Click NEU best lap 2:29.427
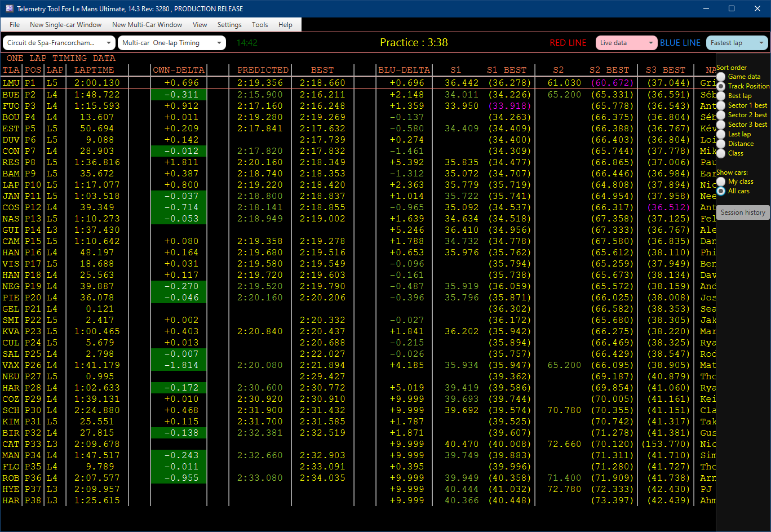Viewport: 771px width, 532px height. 322,376
